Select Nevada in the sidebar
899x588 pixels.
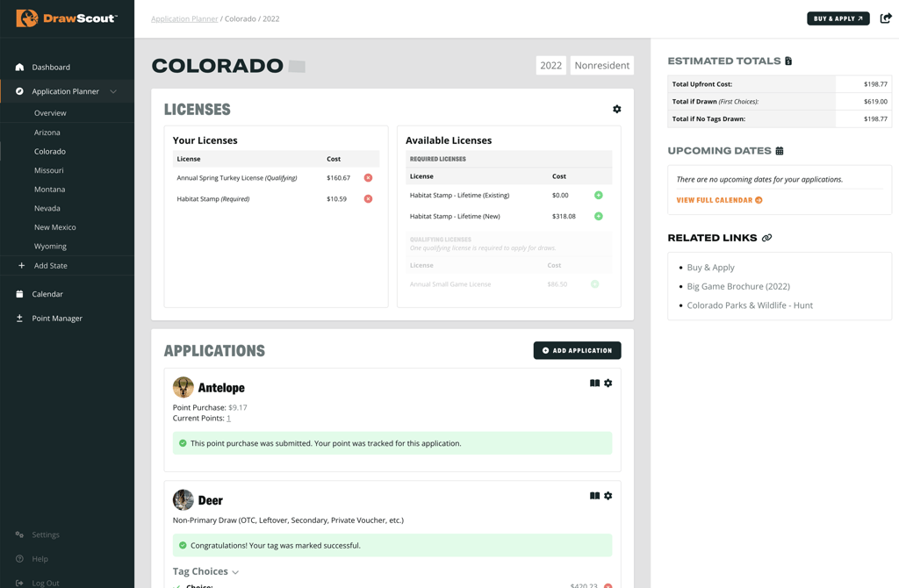[x=47, y=208]
